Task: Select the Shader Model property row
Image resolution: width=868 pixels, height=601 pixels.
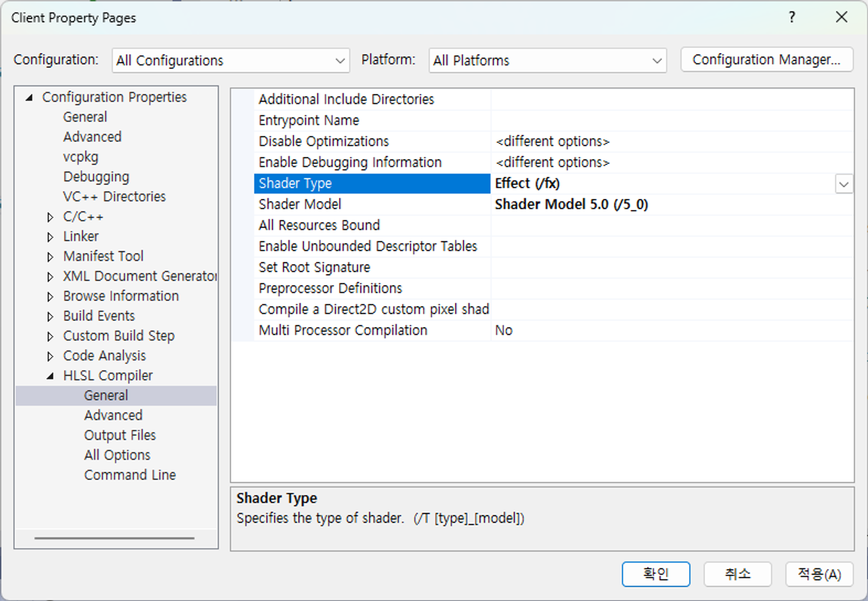Action: pyautogui.click(x=300, y=204)
